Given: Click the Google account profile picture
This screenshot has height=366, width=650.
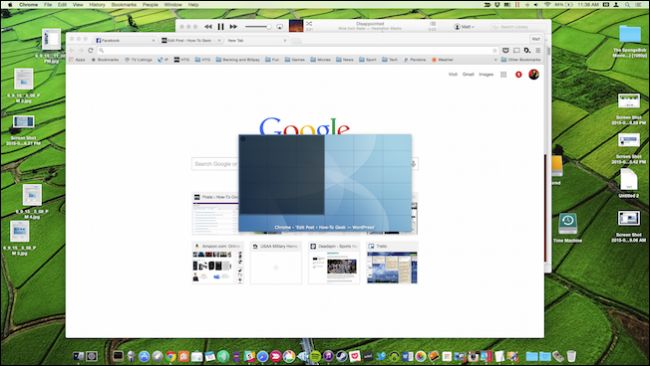Looking at the screenshot, I should [x=534, y=75].
